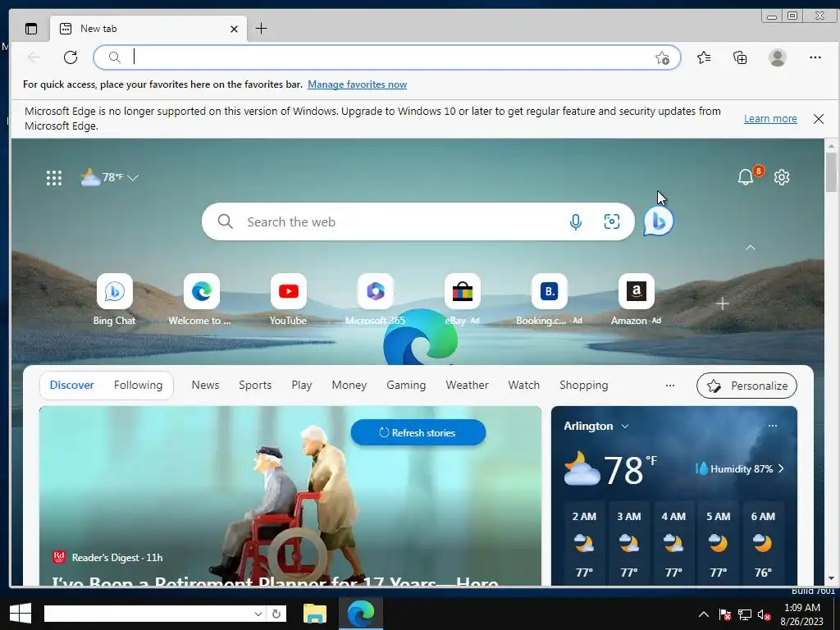The image size is (840, 630).
Task: Open page settings gear icon
Action: coord(782,177)
